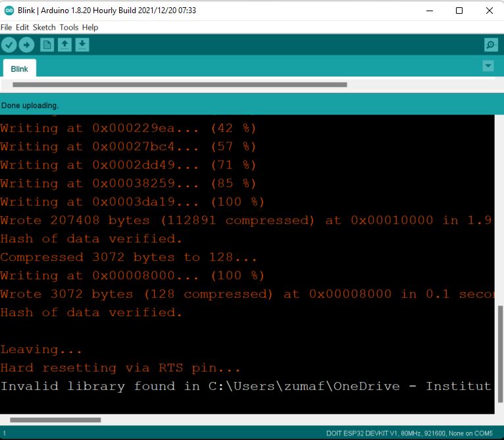The image size is (504, 440).
Task: Click the Arduino logo in title bar
Action: pos(9,11)
